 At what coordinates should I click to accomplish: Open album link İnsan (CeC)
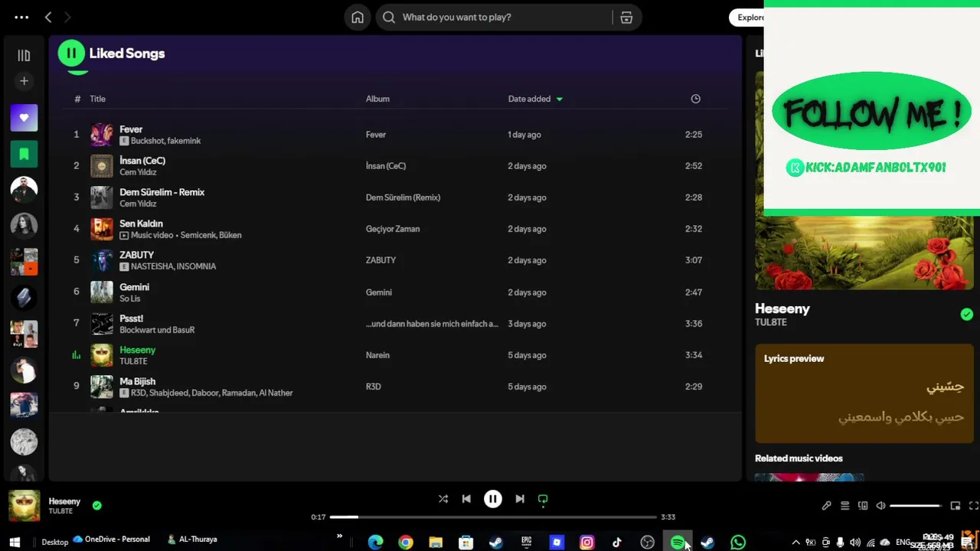coord(386,166)
